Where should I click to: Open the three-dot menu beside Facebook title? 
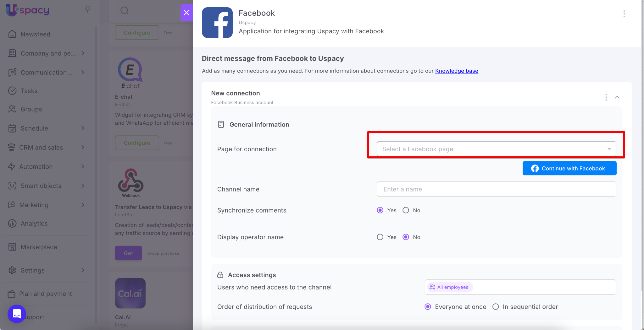(x=624, y=14)
